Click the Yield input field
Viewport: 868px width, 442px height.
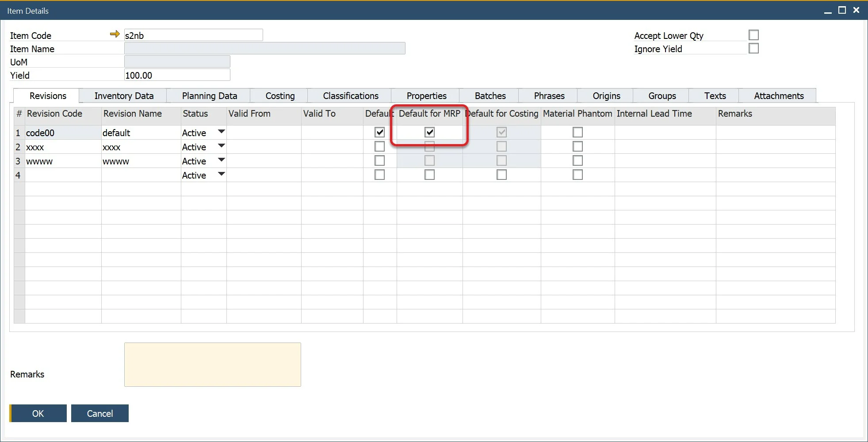point(177,75)
